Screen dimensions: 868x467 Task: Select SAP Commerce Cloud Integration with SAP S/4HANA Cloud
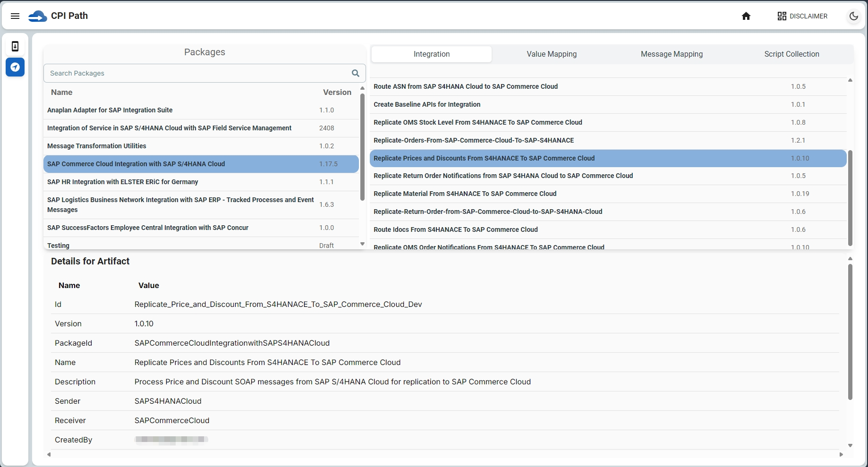(x=201, y=164)
